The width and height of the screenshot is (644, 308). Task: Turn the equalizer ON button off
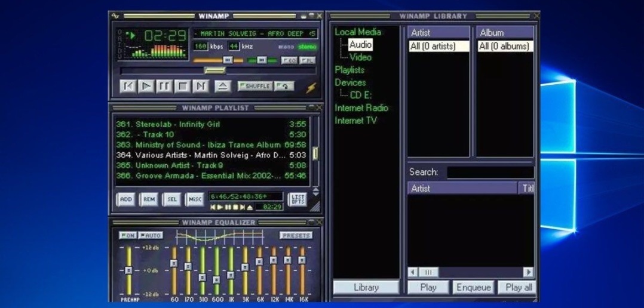(127, 235)
